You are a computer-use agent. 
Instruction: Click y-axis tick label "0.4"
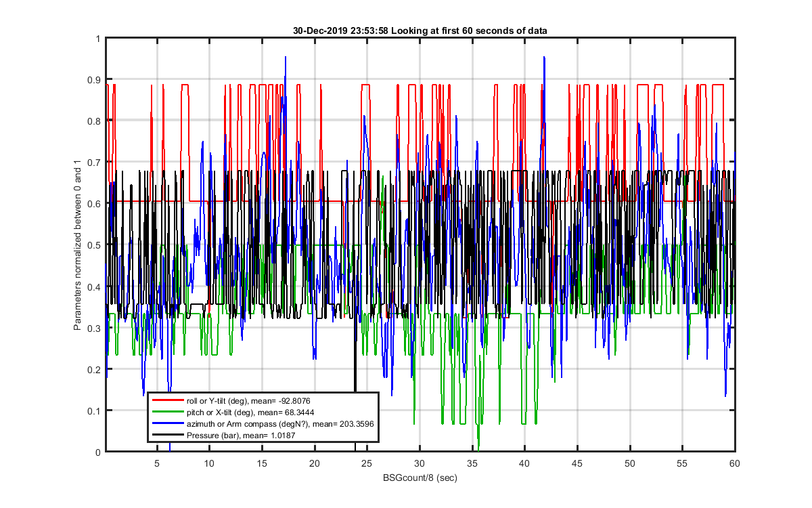[93, 287]
